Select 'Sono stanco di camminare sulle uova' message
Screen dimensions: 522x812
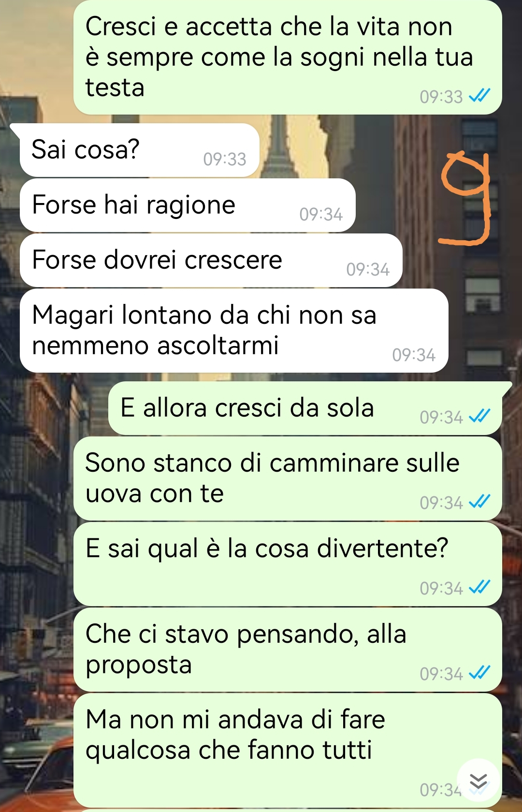pyautogui.click(x=288, y=478)
